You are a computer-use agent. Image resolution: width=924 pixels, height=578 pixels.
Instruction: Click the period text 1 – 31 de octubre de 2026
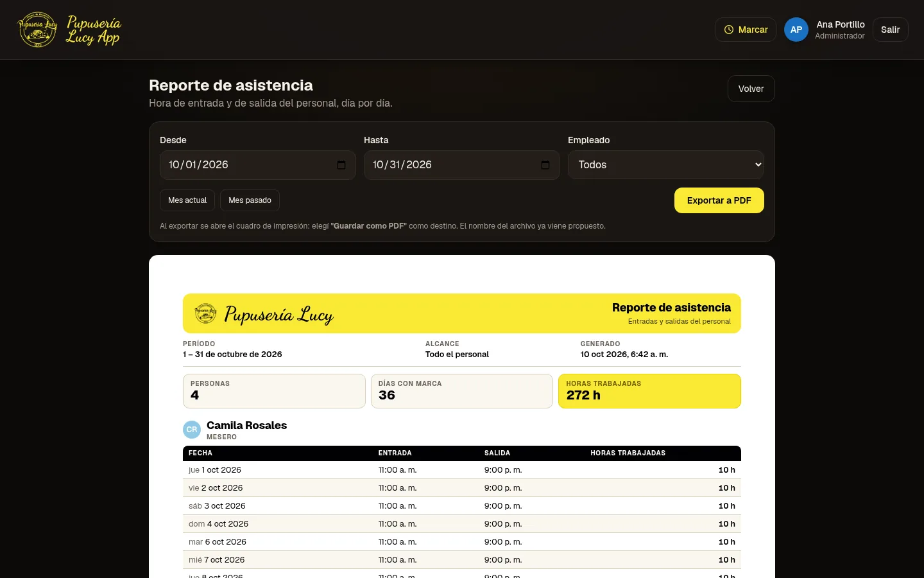pyautogui.click(x=232, y=355)
